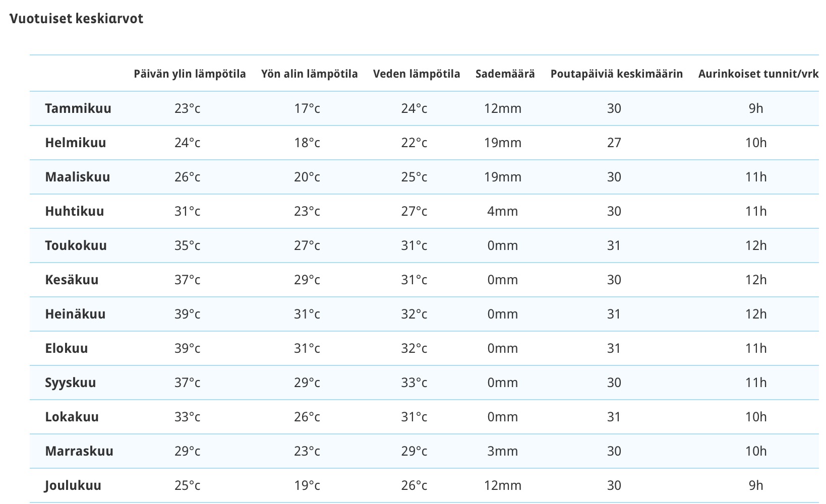Click the Aurinkoiset tunnit/vrk column header
Image resolution: width=826 pixels, height=504 pixels.
758,74
